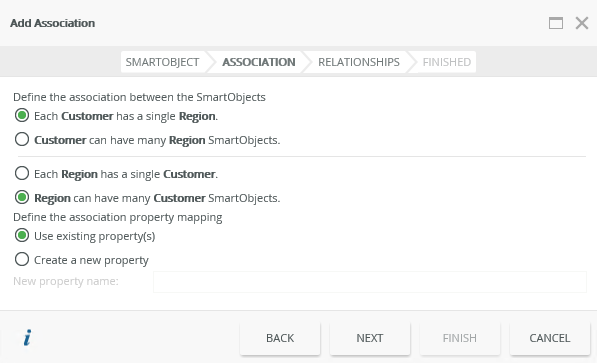Open the ASSOCIATION wizard step
The image size is (597, 363).
coord(259,62)
